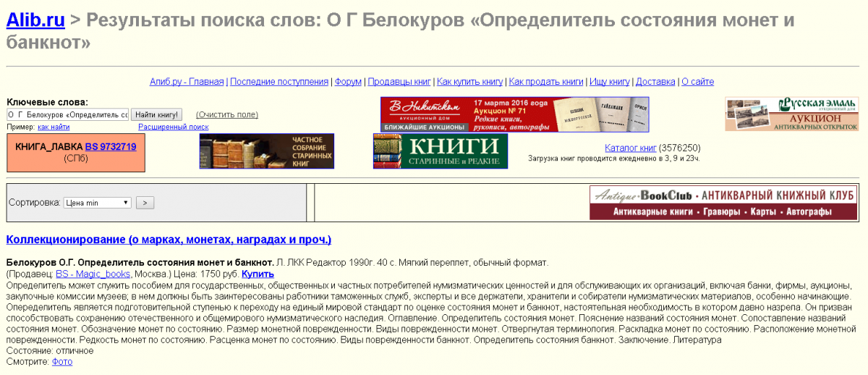Image resolution: width=868 pixels, height=375 pixels.
Task: Open Продавцы книг page
Action: coord(399,82)
